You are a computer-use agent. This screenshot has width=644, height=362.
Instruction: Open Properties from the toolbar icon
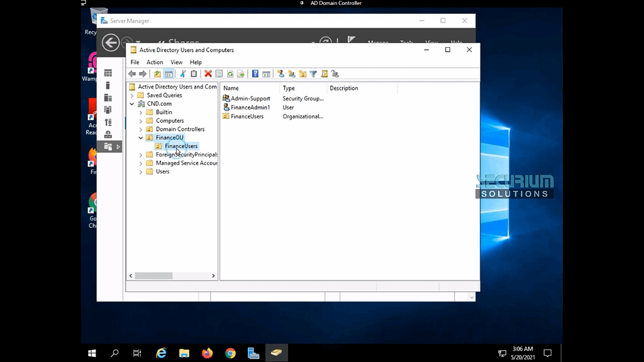coord(219,74)
